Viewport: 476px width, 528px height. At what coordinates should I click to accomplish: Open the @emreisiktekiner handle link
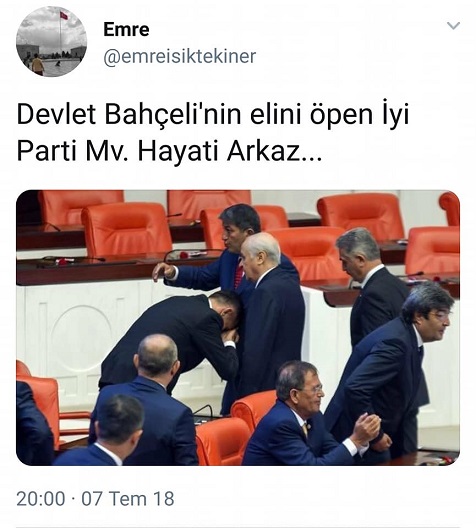179,56
